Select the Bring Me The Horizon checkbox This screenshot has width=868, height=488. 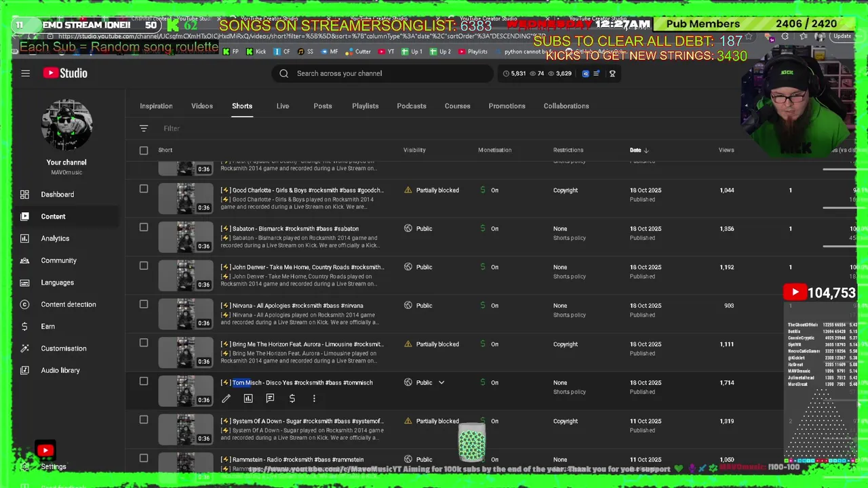(144, 343)
